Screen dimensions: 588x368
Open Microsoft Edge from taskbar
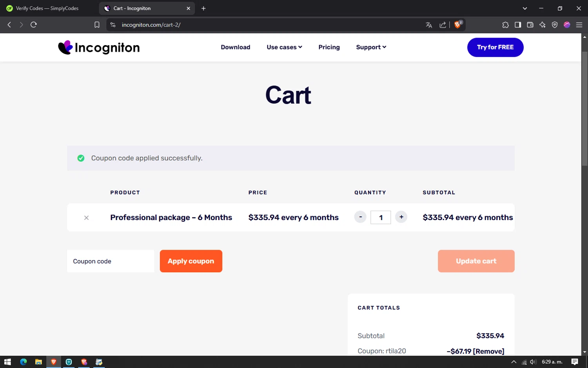23,362
